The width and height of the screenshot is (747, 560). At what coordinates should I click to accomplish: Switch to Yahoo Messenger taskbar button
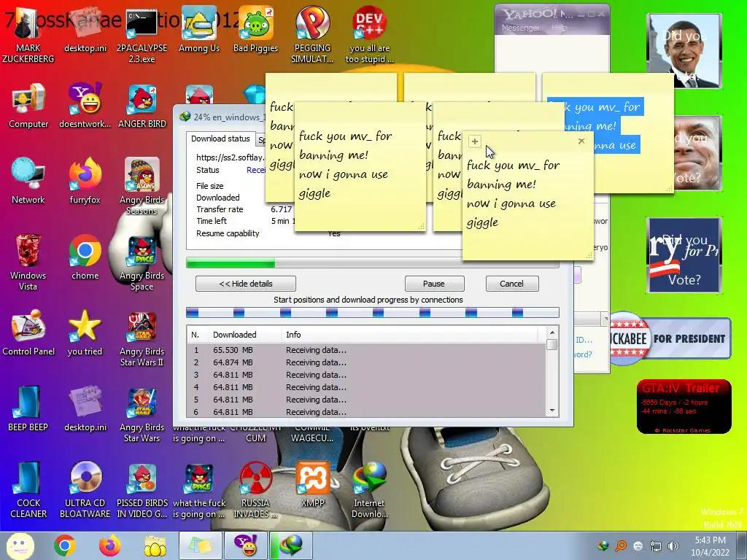[246, 545]
